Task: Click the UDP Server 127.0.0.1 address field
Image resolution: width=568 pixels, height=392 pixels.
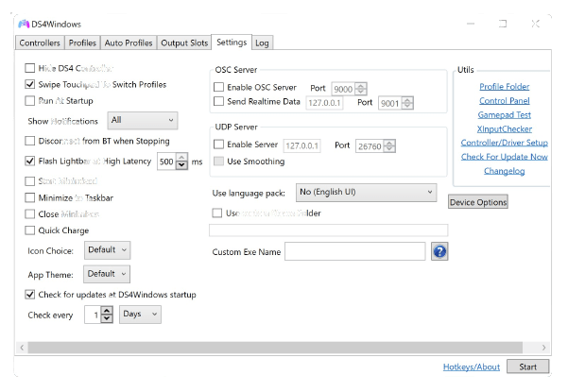Action: pos(301,145)
